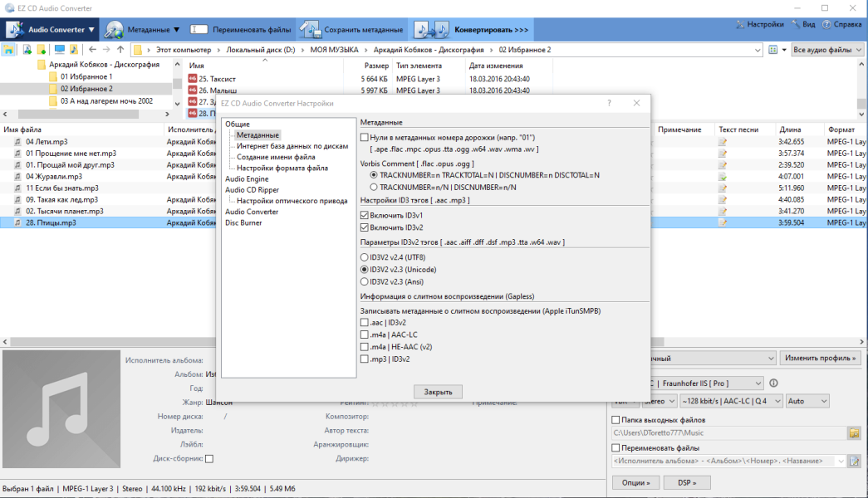Click the lyrics icon for 28. Птицы.mp3
This screenshot has height=498, width=868.
tap(723, 222)
